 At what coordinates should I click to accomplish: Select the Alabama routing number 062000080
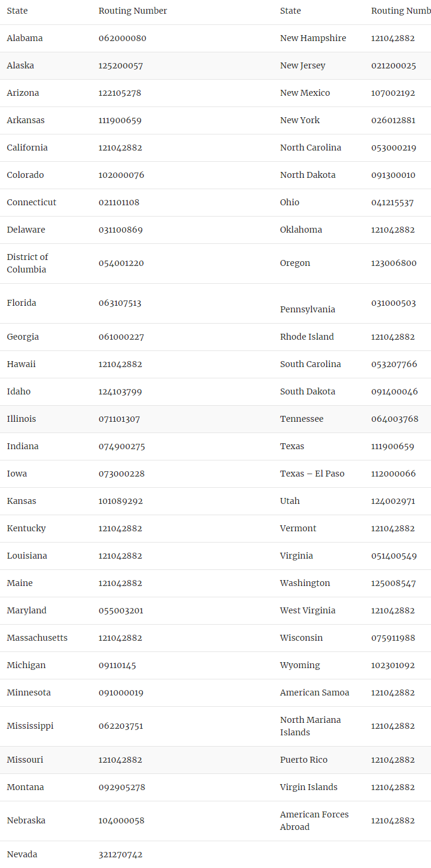point(122,38)
